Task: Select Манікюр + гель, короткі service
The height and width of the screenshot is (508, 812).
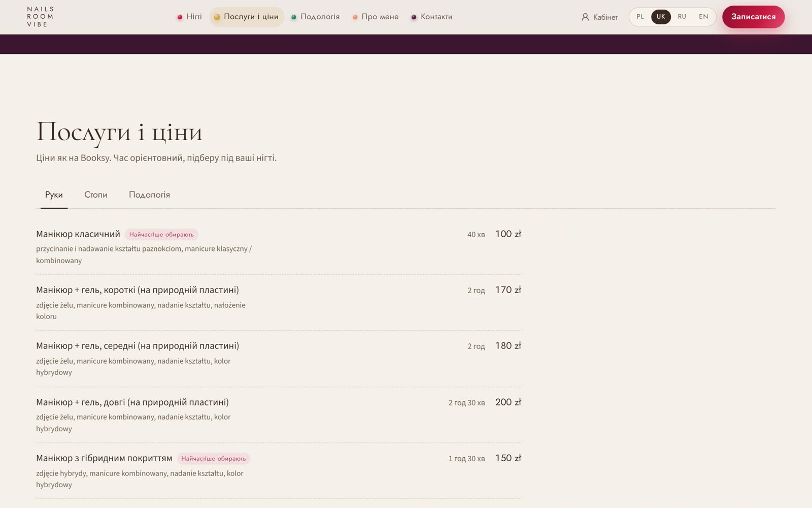Action: point(137,290)
